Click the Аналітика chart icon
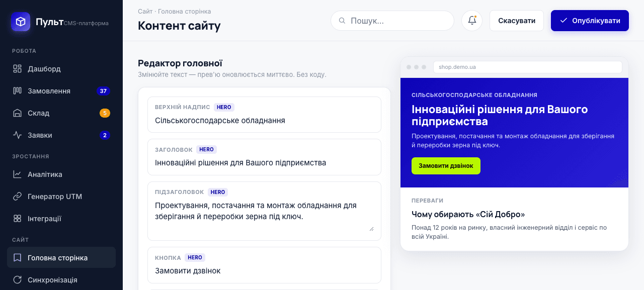 (17, 174)
